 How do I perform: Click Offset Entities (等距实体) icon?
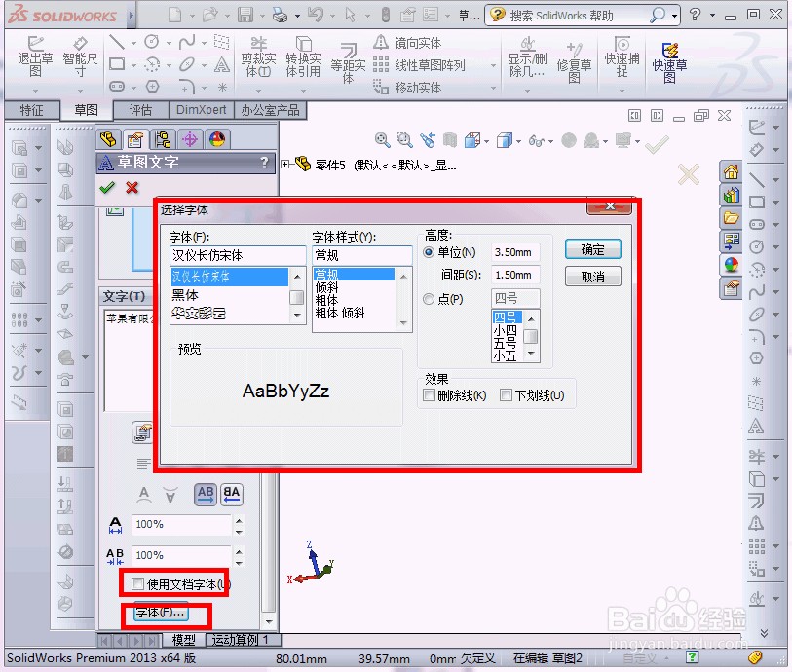tap(348, 62)
